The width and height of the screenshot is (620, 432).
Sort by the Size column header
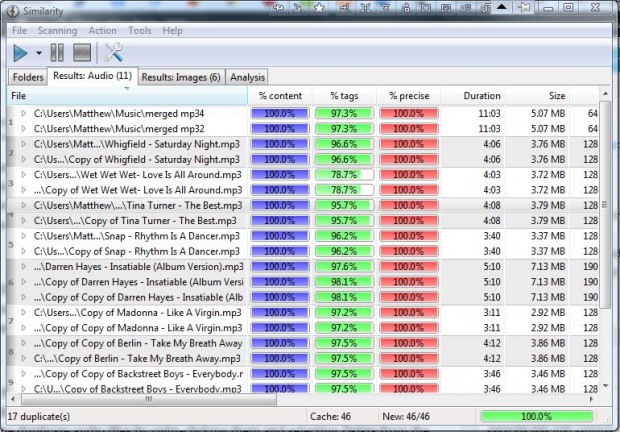pyautogui.click(x=537, y=96)
